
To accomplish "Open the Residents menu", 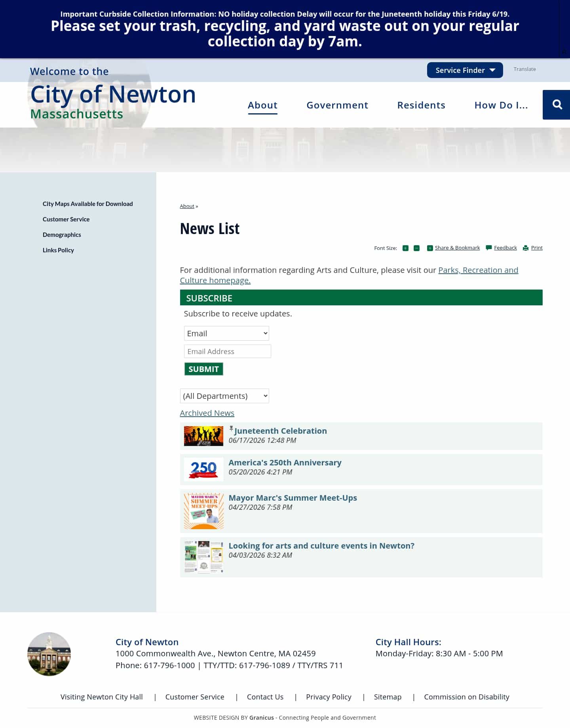I will [x=421, y=105].
